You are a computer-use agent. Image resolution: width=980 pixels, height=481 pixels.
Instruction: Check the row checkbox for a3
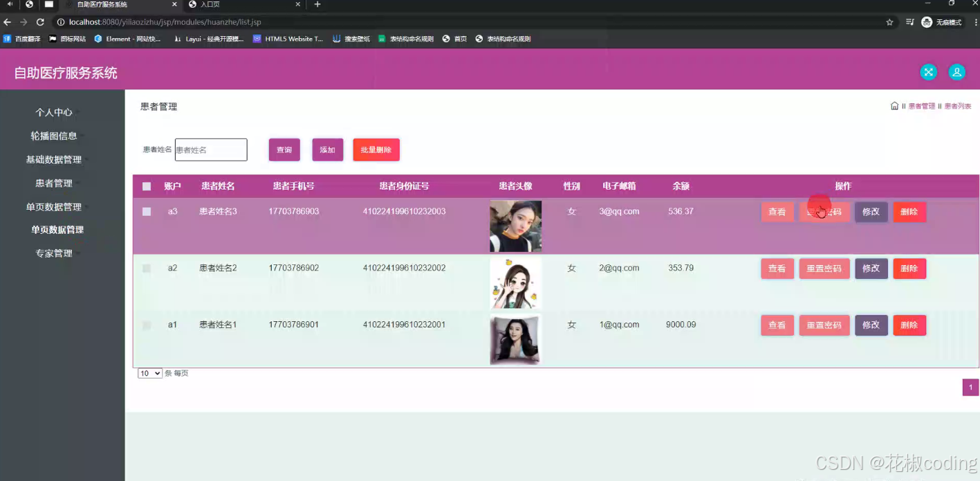point(147,212)
